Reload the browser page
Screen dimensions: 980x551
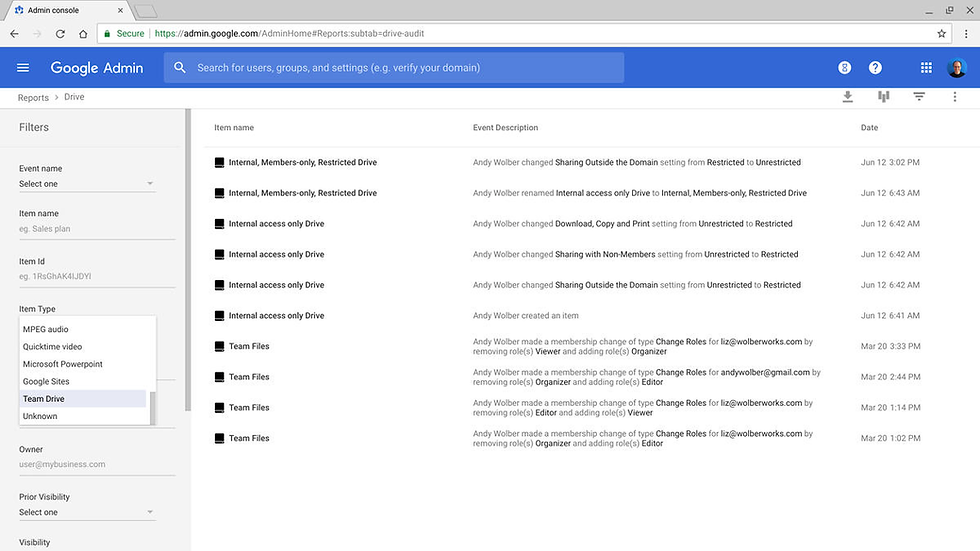point(60,34)
